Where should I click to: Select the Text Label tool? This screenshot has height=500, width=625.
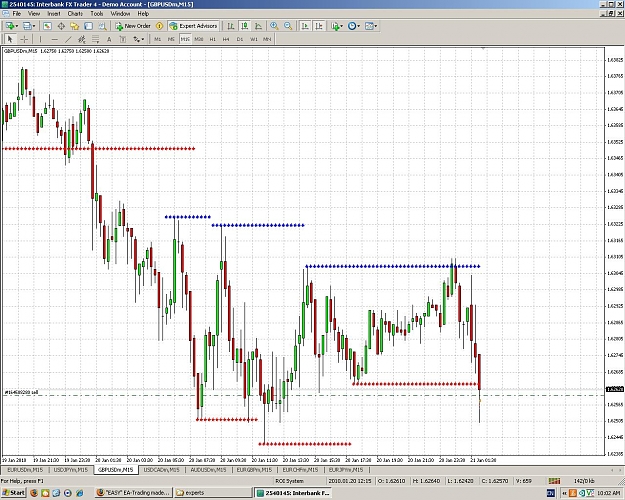(123, 39)
